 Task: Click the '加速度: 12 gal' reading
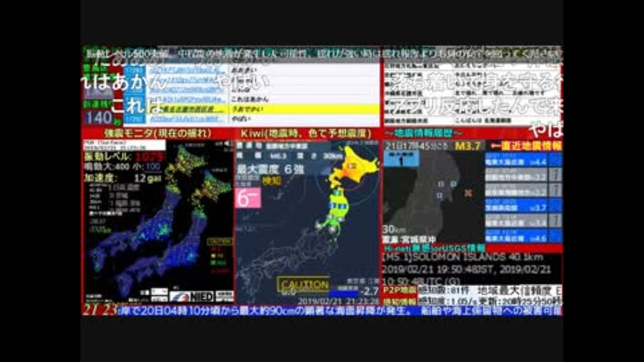pos(122,178)
